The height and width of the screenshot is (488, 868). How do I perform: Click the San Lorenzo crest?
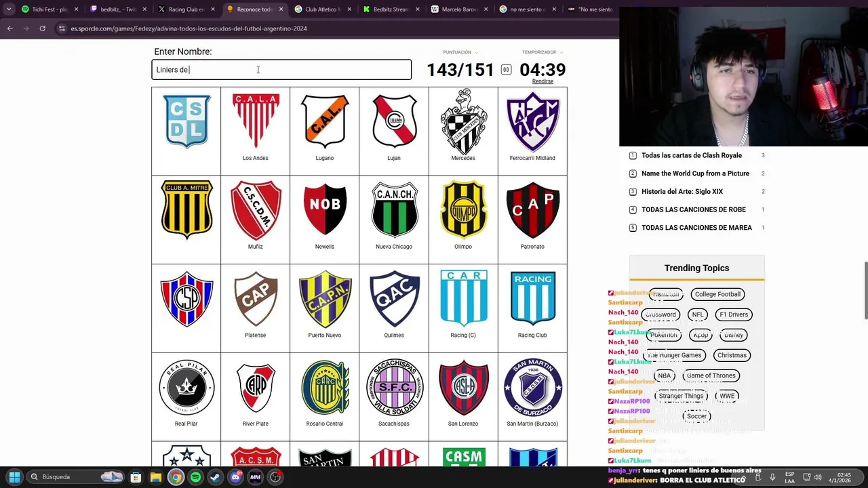pyautogui.click(x=463, y=387)
